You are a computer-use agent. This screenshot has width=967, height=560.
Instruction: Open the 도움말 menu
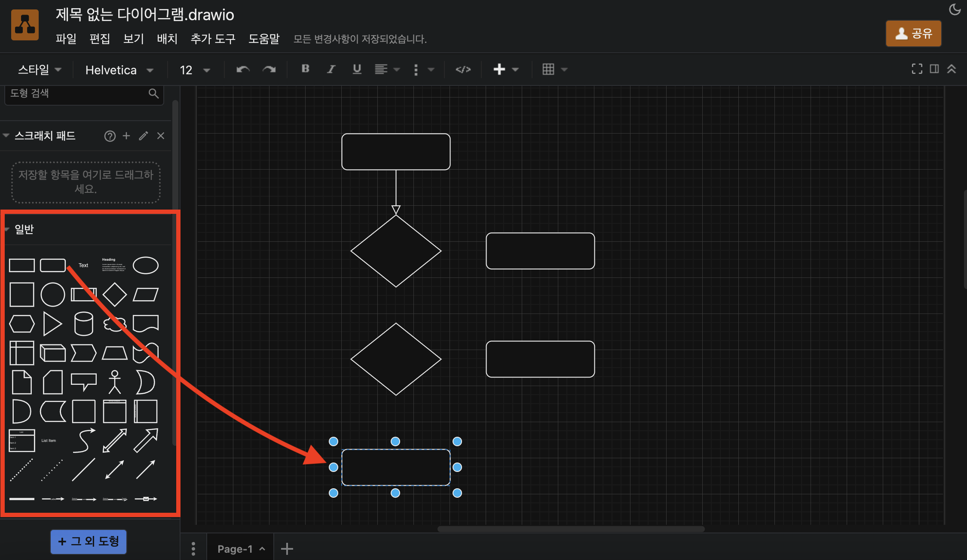tap(264, 39)
